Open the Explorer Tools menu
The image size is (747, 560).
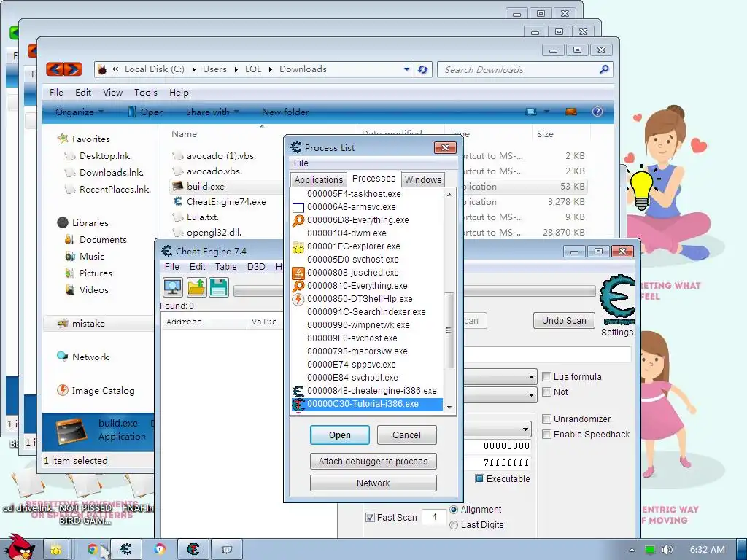point(146,93)
